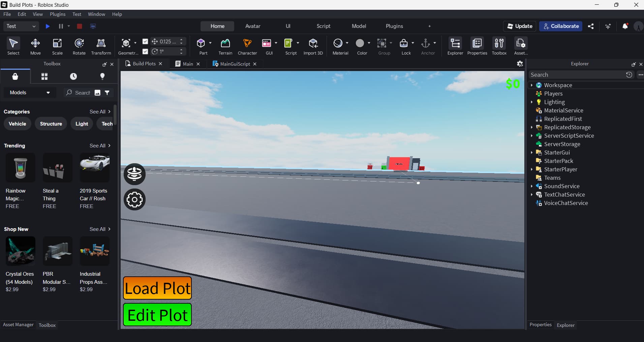This screenshot has width=644, height=342.
Task: Open the Character tool
Action: click(247, 46)
